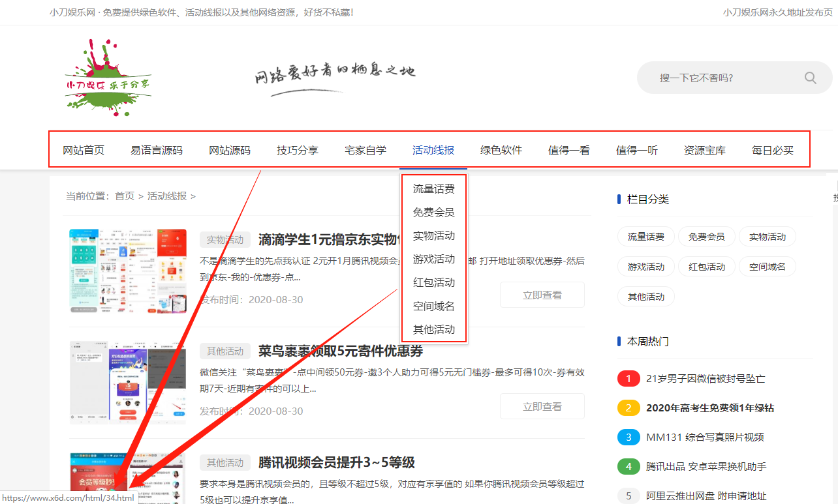
Task: Select 红包活动 in 栏目分类 sidebar
Action: (707, 267)
